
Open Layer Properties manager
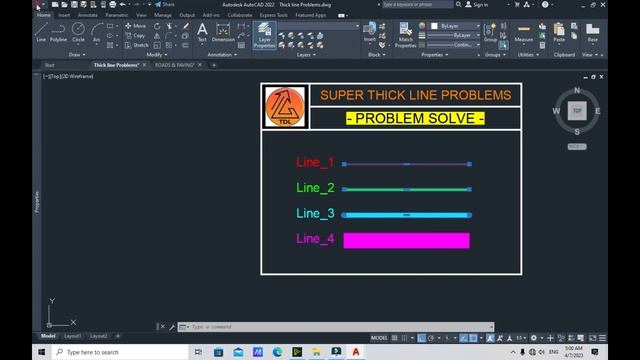coord(264,36)
